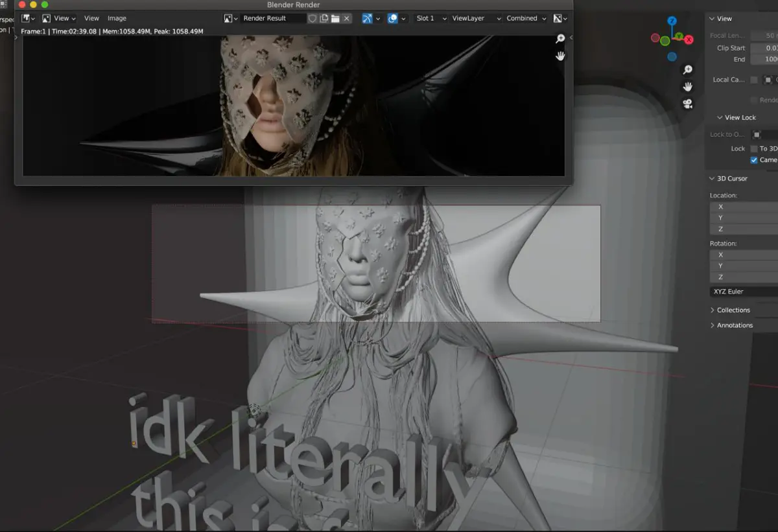Click the 3D viewport pan hand icon

tap(688, 87)
